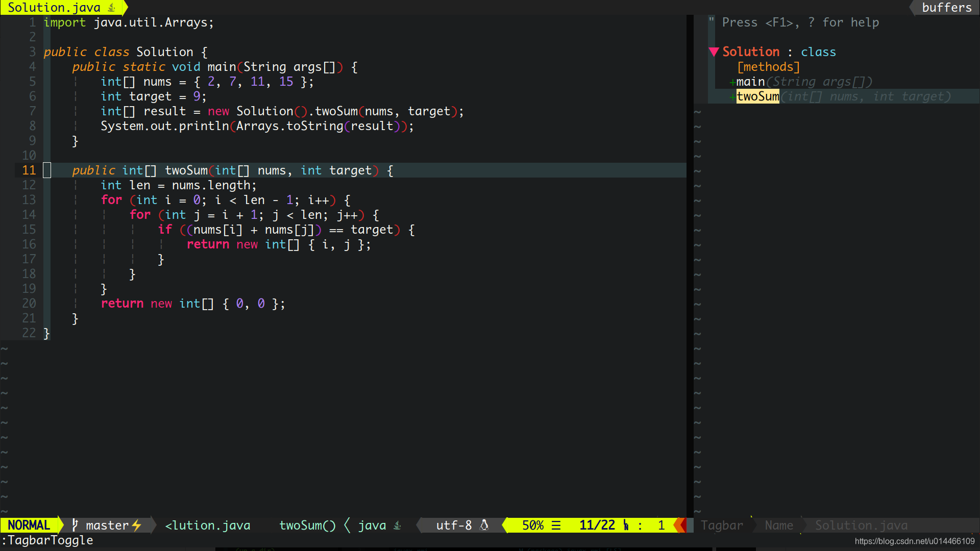Click line number 11 in gutter
The width and height of the screenshot is (980, 551).
click(29, 170)
